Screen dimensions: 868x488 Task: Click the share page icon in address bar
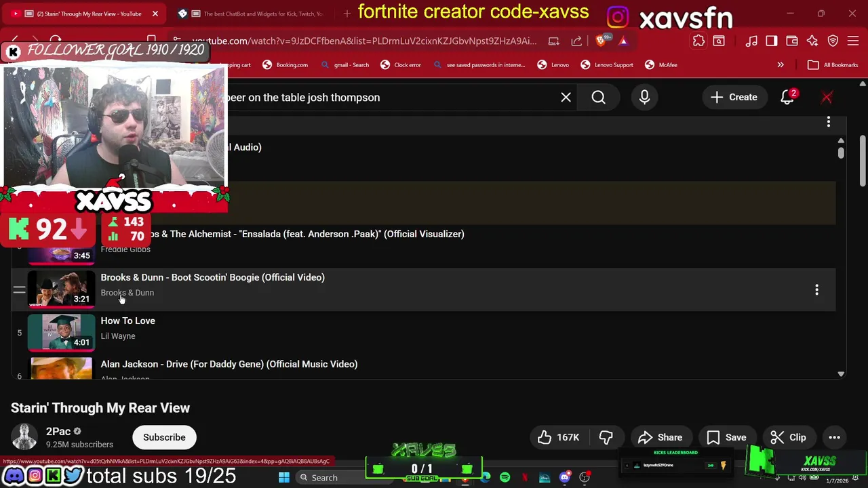point(576,41)
